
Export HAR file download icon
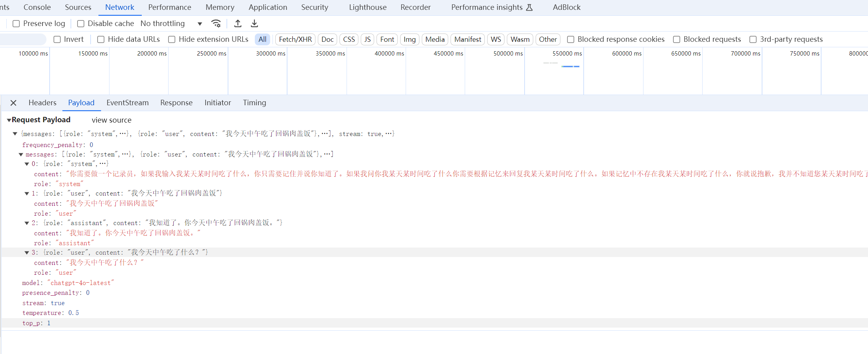click(x=254, y=24)
